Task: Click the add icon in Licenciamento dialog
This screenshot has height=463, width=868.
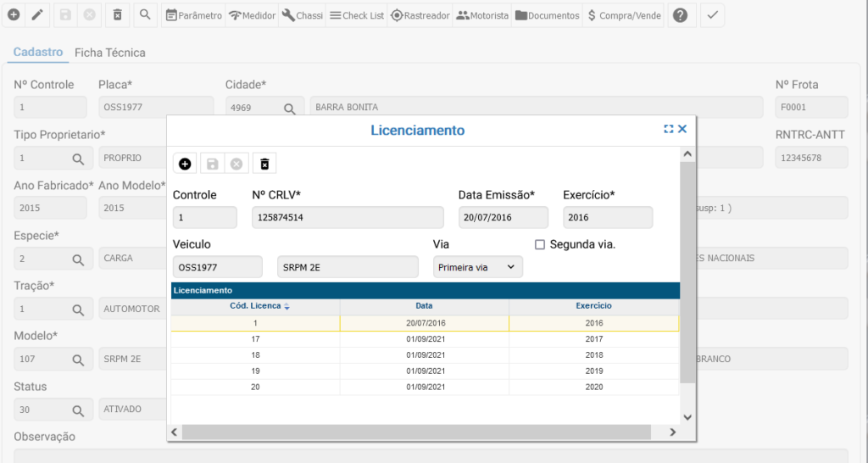Action: [185, 164]
